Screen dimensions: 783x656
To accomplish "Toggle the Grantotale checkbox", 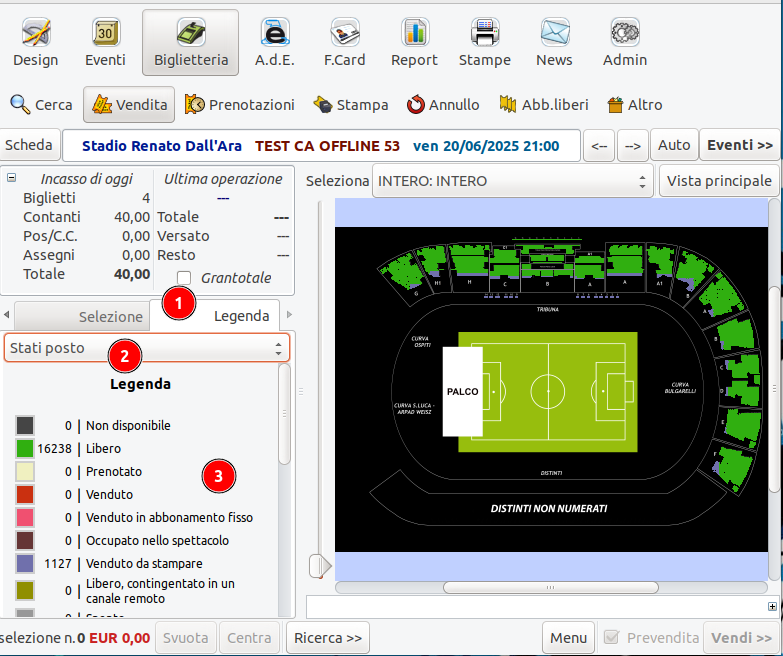I will tap(184, 278).
